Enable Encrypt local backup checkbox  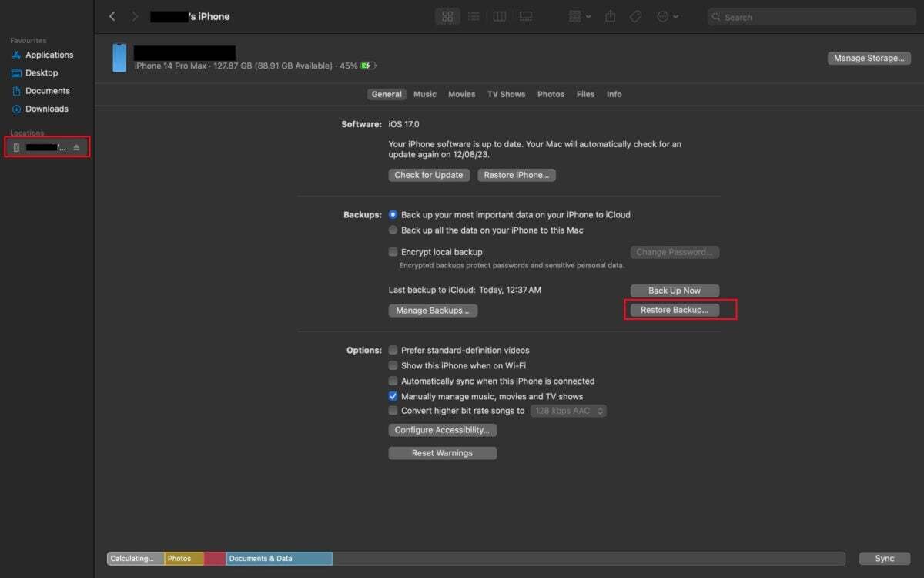(393, 252)
